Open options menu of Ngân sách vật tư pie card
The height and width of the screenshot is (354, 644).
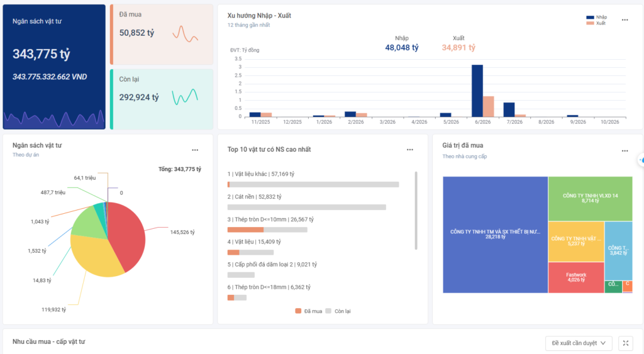[x=195, y=150]
